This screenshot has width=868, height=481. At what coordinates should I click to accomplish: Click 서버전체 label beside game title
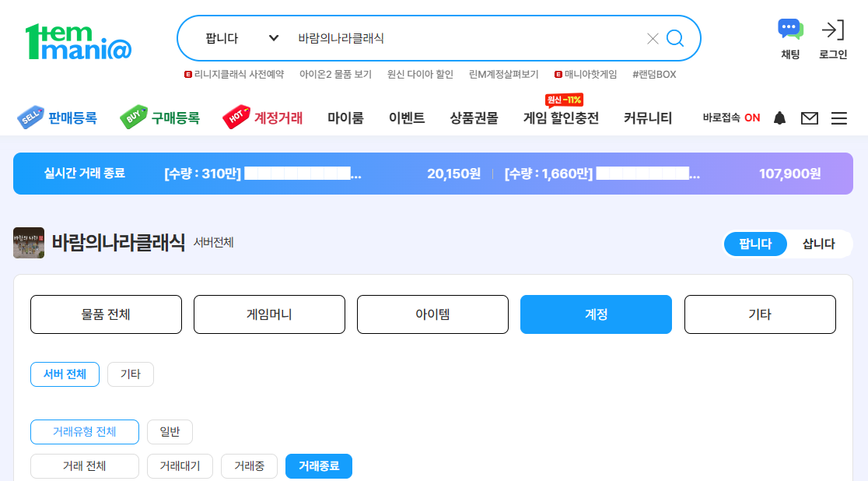214,242
